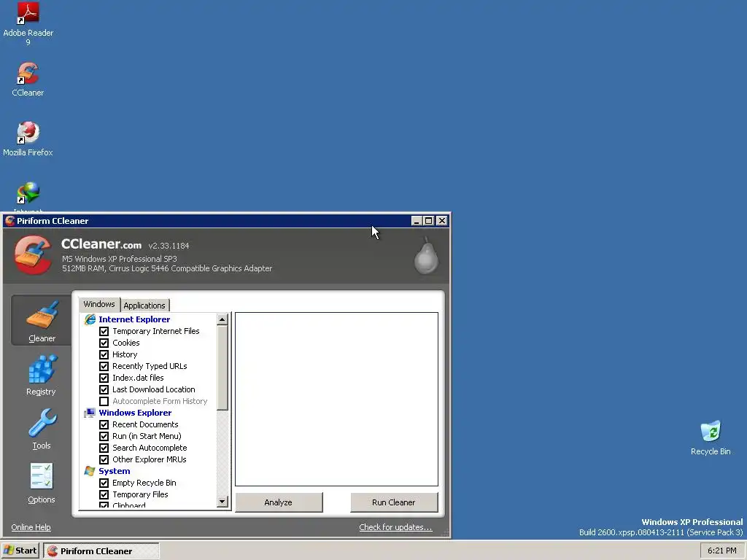Click Check for updates link
This screenshot has width=747, height=560.
point(395,527)
